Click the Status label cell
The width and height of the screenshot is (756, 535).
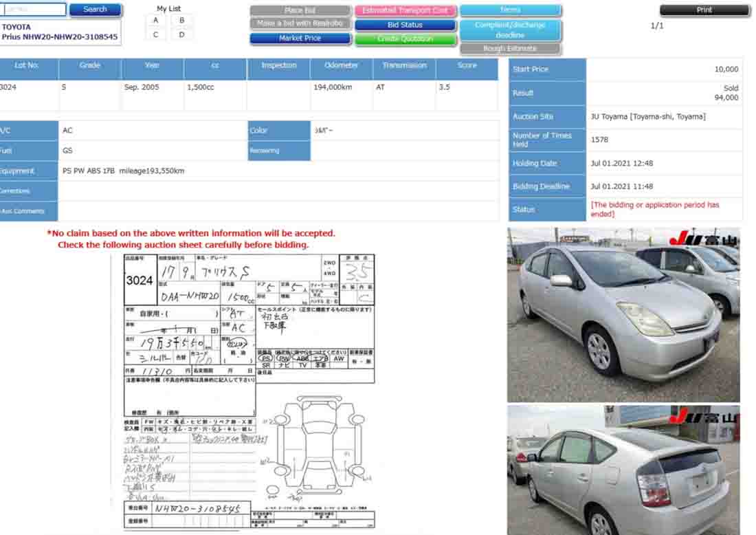tap(547, 209)
